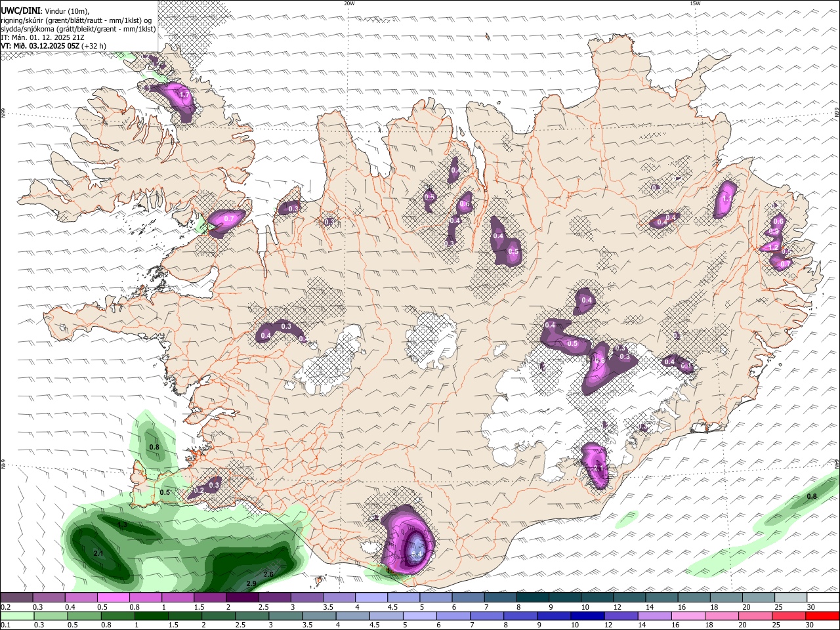
Task: Click the 0.8 rain value west of Reykjanes
Action: pyautogui.click(x=154, y=448)
